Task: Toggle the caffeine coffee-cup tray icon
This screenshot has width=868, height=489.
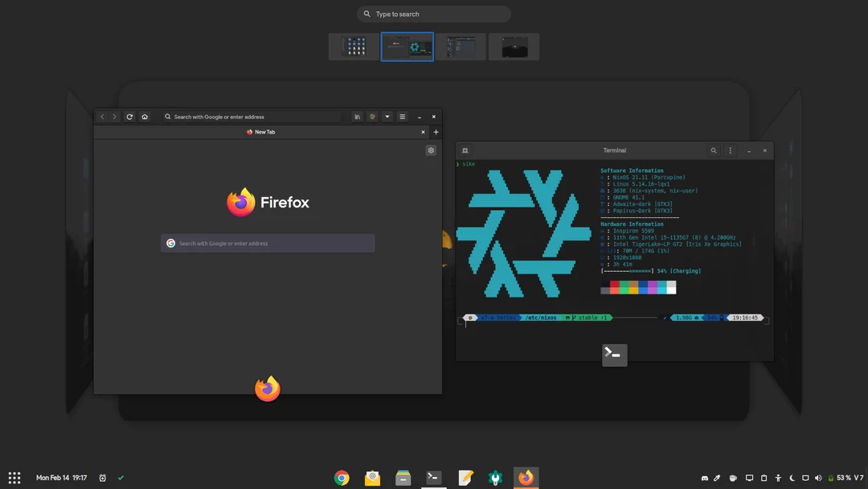Action: (x=733, y=478)
